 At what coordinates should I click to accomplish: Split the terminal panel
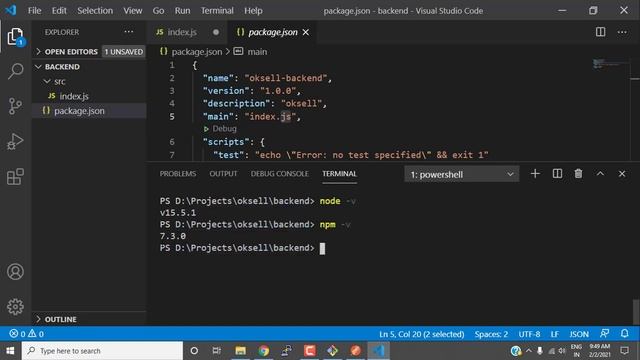[x=557, y=174]
